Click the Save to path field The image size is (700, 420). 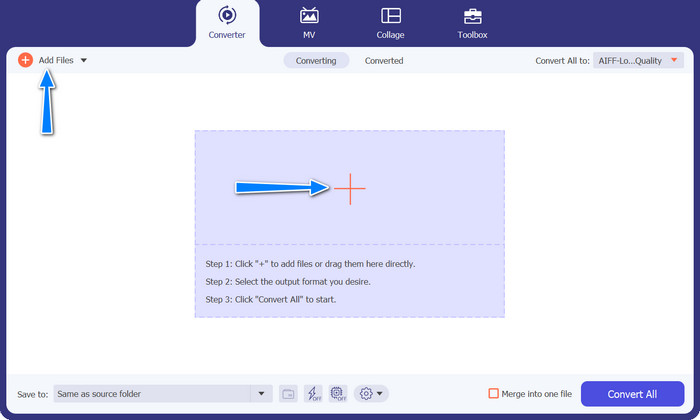[x=152, y=394]
